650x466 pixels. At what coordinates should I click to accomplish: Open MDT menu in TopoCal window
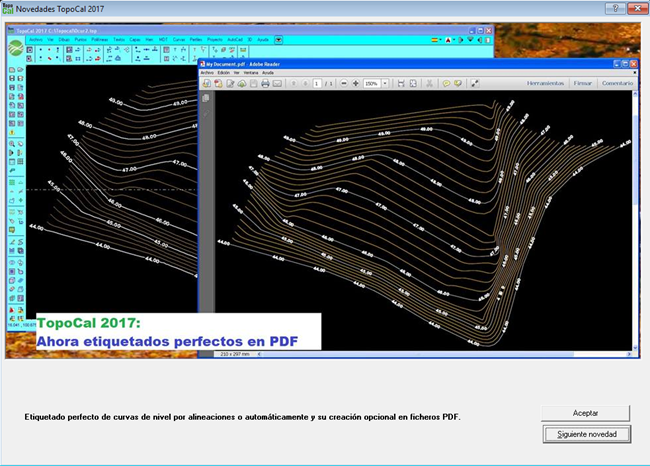click(163, 40)
